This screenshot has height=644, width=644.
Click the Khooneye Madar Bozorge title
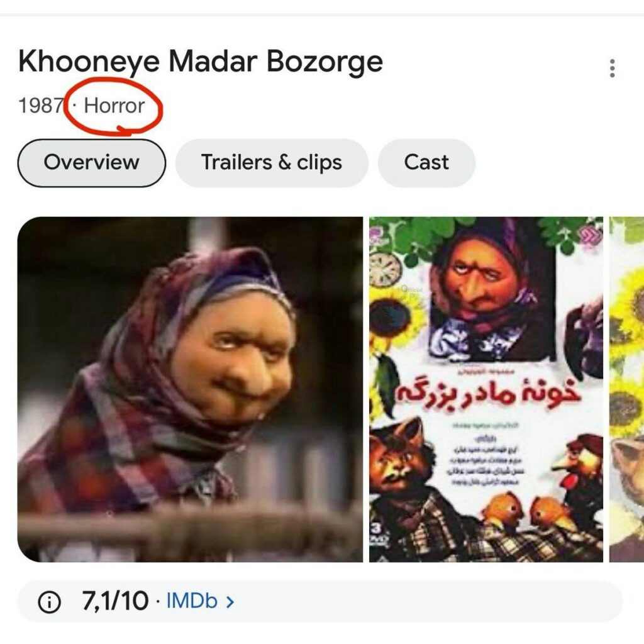201,62
